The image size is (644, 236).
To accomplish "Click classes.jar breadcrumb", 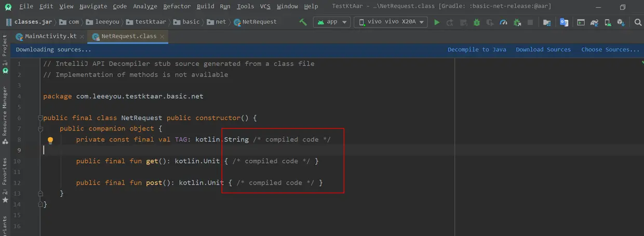I will [28, 22].
